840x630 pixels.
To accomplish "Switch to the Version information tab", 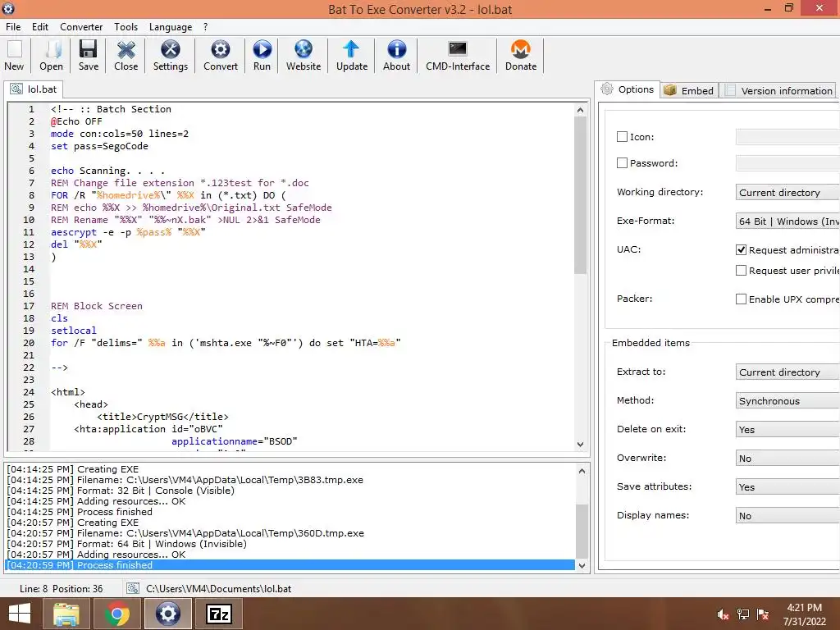I will click(x=779, y=90).
